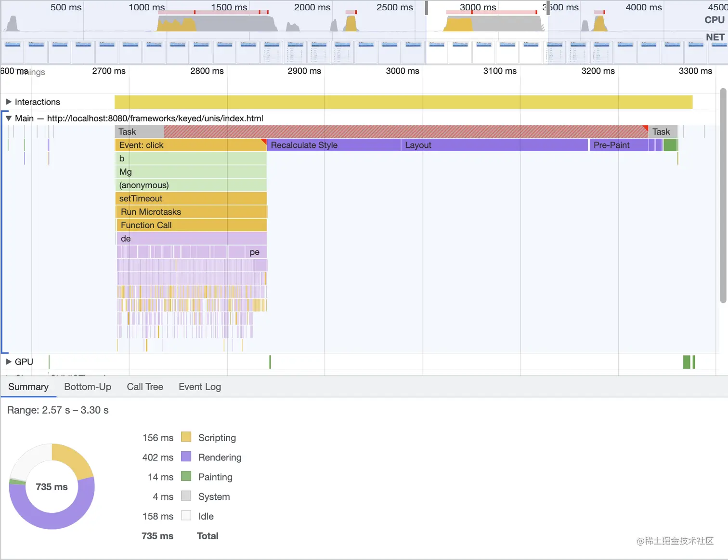Expand the GPU track
The height and width of the screenshot is (560, 728).
pos(9,362)
